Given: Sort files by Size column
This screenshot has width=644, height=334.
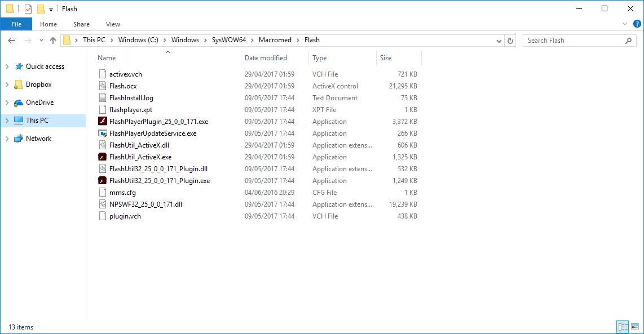Looking at the screenshot, I should click(386, 58).
